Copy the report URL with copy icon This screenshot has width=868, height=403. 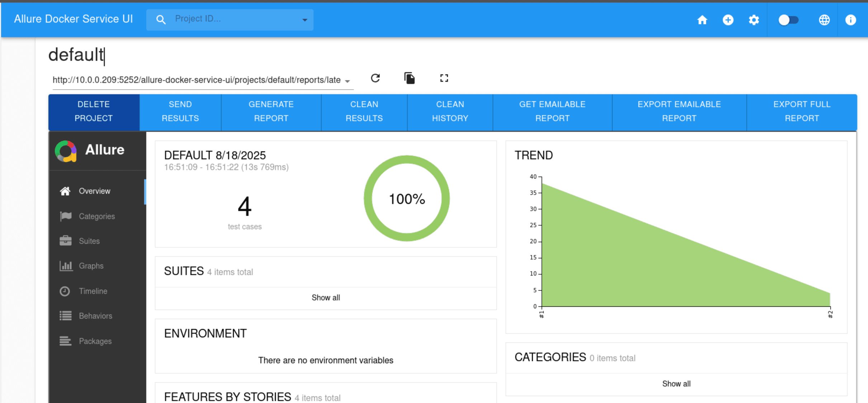click(x=409, y=78)
